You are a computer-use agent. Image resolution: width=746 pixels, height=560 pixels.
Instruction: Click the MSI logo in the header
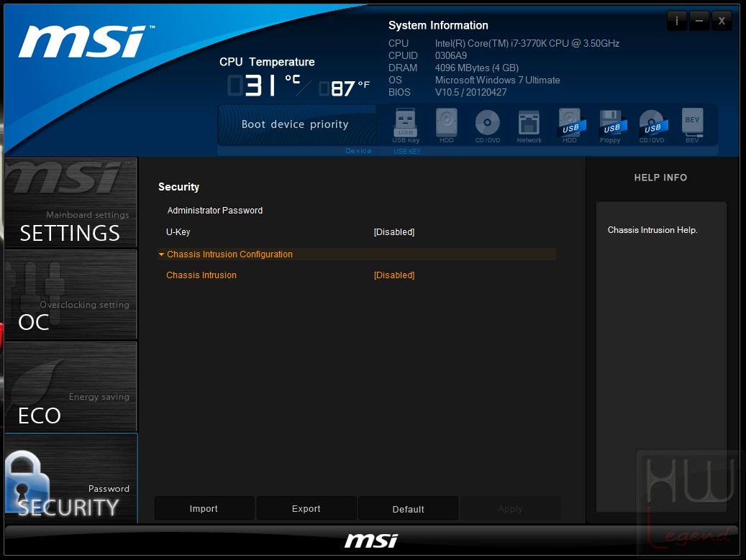pyautogui.click(x=86, y=42)
